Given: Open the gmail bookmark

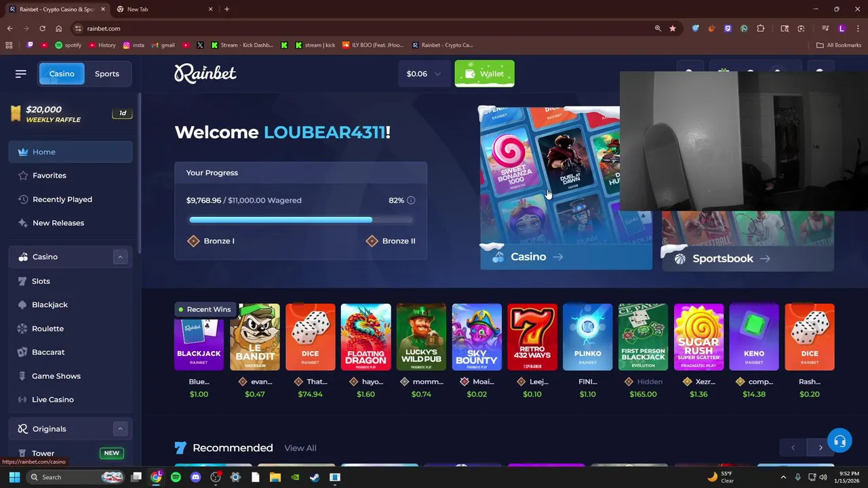Looking at the screenshot, I should click(x=163, y=45).
